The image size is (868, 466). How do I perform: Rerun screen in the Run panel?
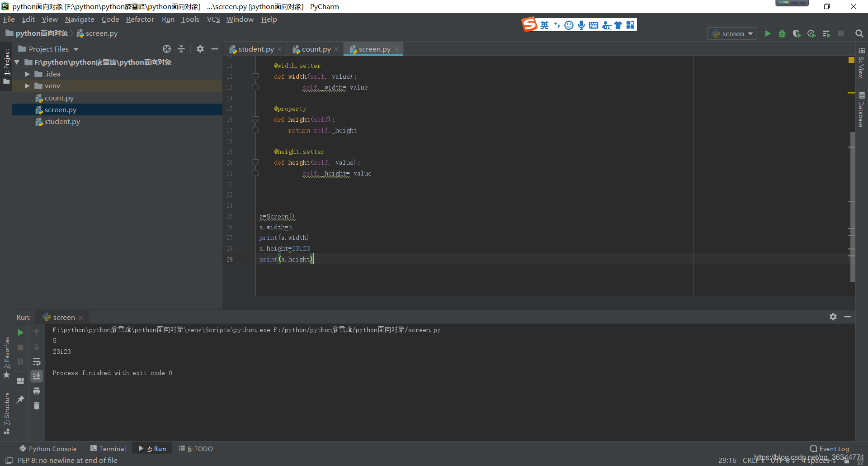pos(20,333)
